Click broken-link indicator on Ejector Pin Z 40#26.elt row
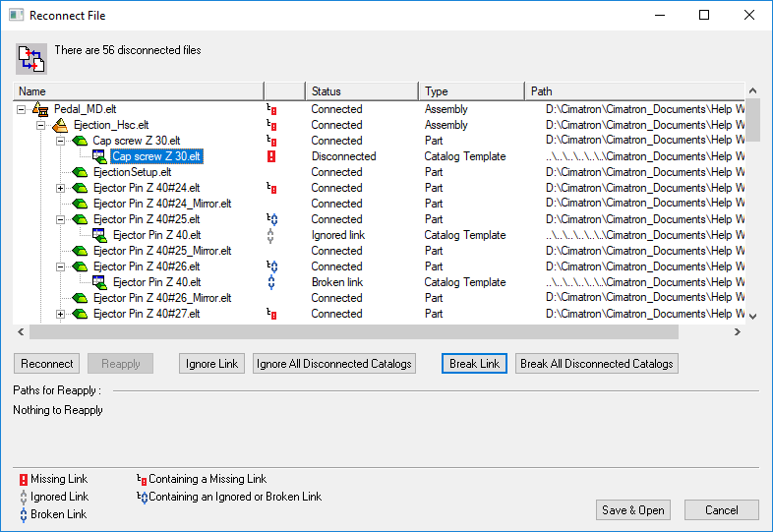This screenshot has width=773, height=532. [272, 266]
